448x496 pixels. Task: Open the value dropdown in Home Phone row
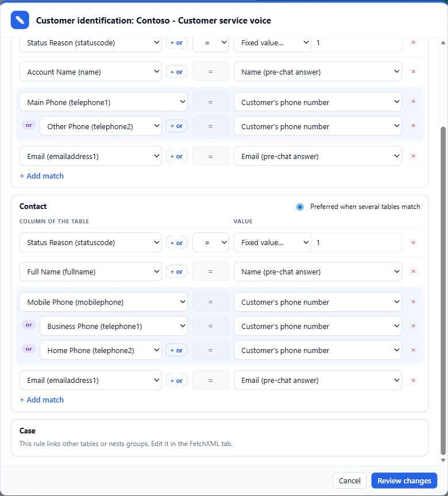(318, 350)
